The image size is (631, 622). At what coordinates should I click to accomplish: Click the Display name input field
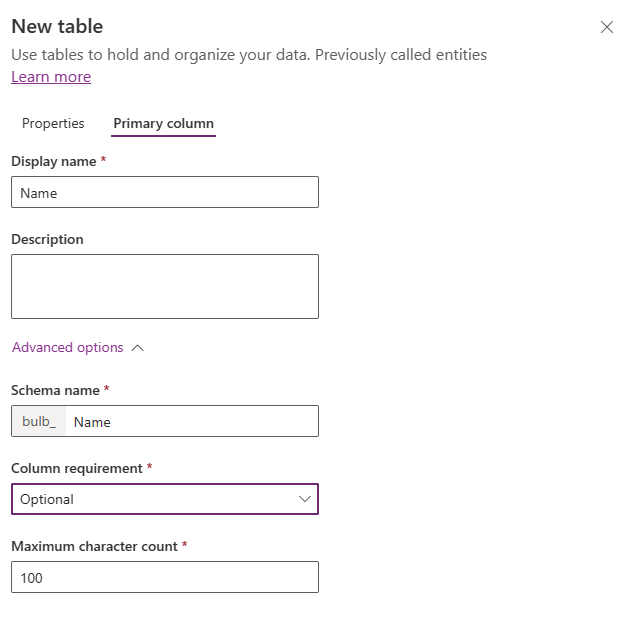tap(165, 192)
